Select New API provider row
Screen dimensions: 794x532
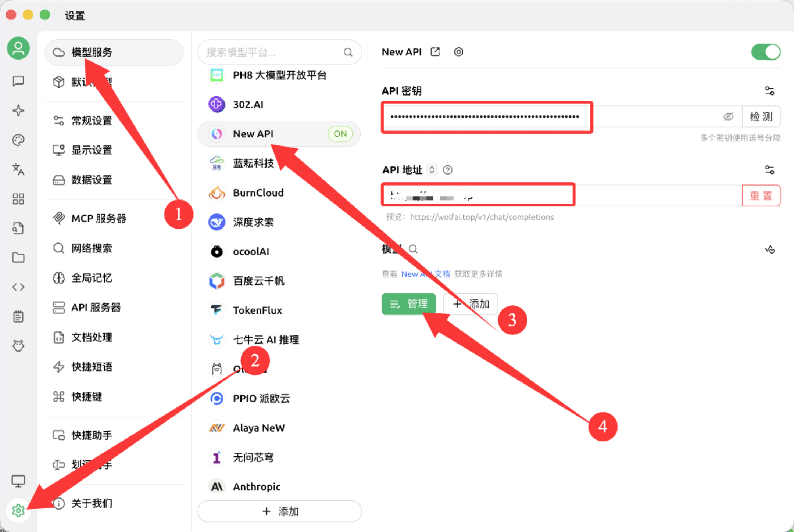(279, 134)
